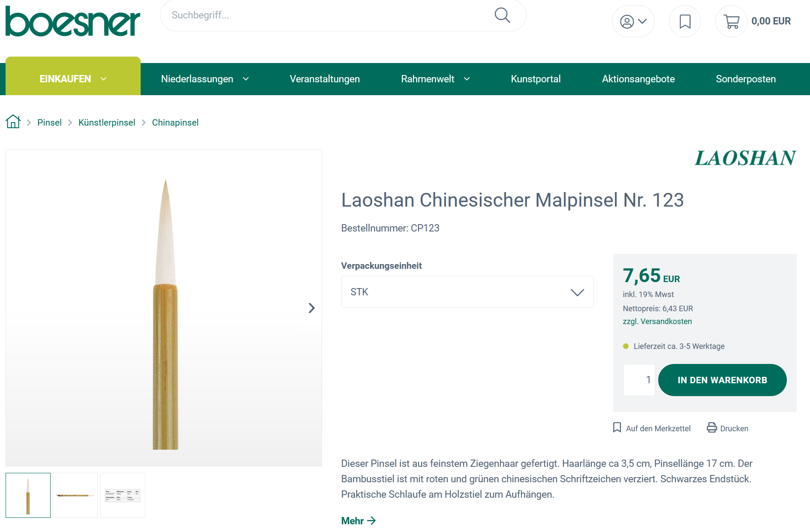Click the search magnifier icon
810x532 pixels.
502,15
